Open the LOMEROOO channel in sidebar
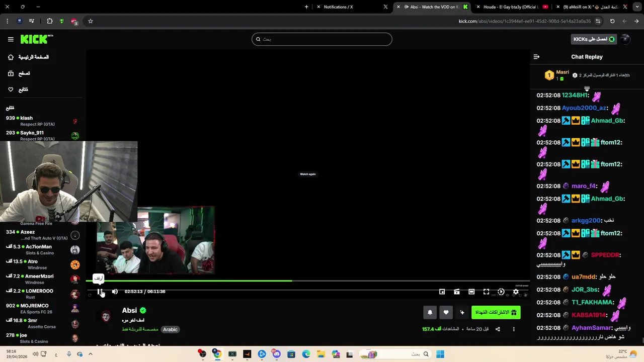This screenshot has height=362, width=644. pos(43,294)
